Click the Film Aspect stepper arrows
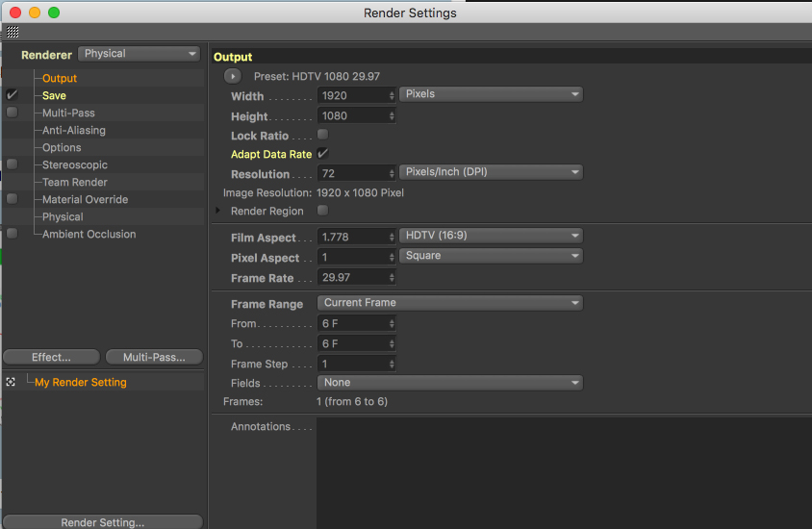The width and height of the screenshot is (812, 529). click(392, 237)
